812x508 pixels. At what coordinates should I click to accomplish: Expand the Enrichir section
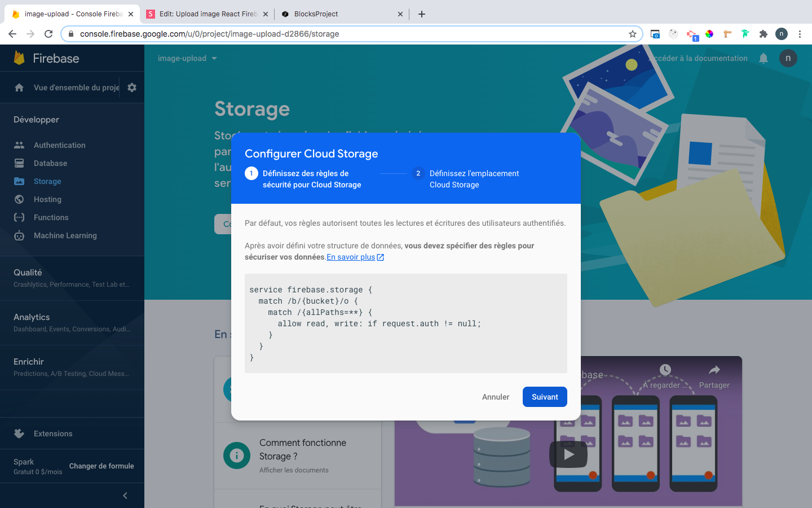click(x=72, y=367)
